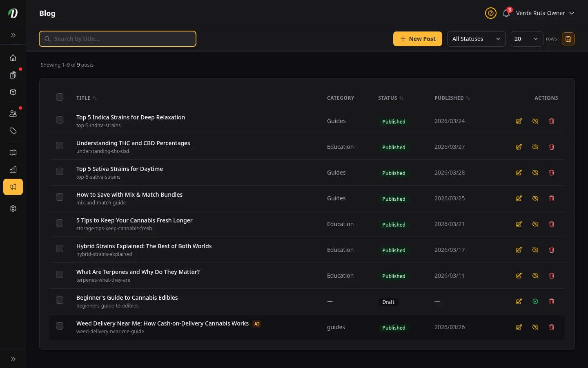Select the Marketing megaphone icon in sidebar
The image size is (588, 368).
click(x=13, y=187)
